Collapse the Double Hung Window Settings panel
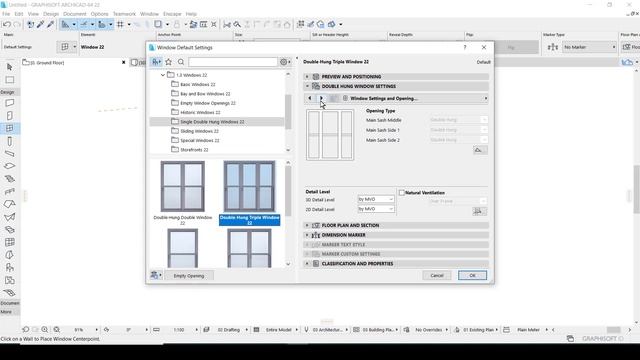Image resolution: width=640 pixels, height=360 pixels. click(307, 86)
